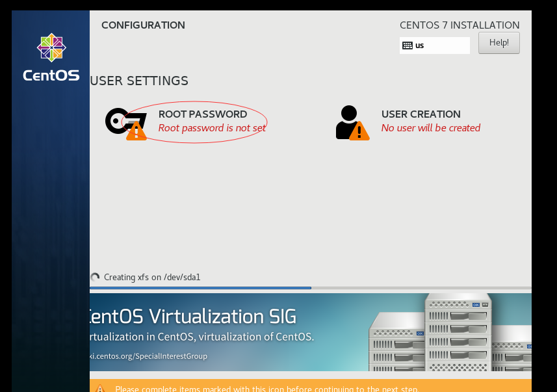Click 'Please complete items marked' warning message
This screenshot has height=392, width=557.
pyautogui.click(x=266, y=389)
